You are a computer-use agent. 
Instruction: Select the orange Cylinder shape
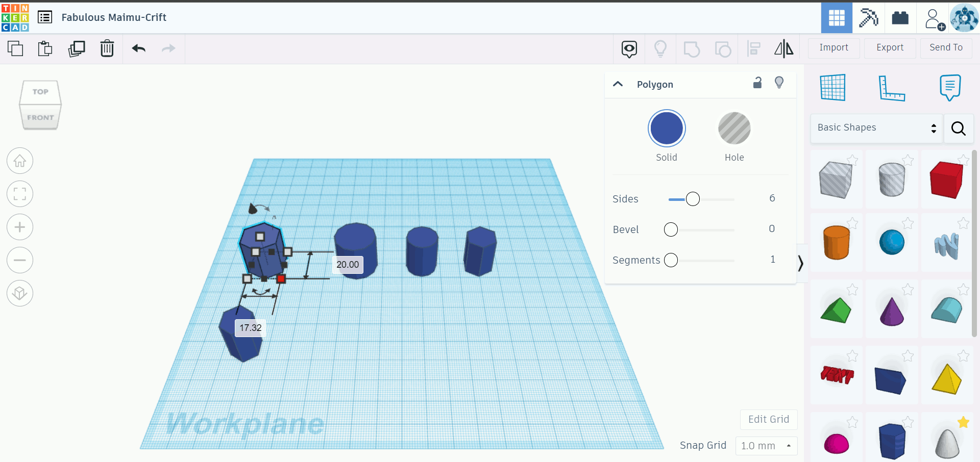(x=837, y=242)
